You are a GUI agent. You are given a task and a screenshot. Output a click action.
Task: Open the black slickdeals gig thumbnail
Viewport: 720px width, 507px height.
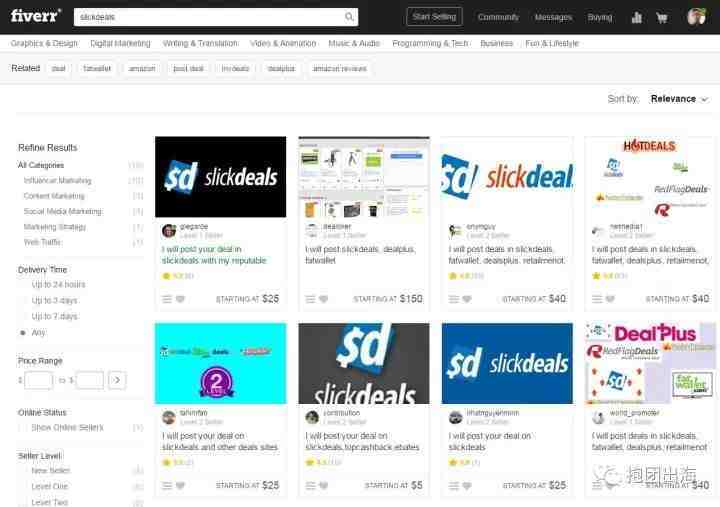click(x=220, y=177)
